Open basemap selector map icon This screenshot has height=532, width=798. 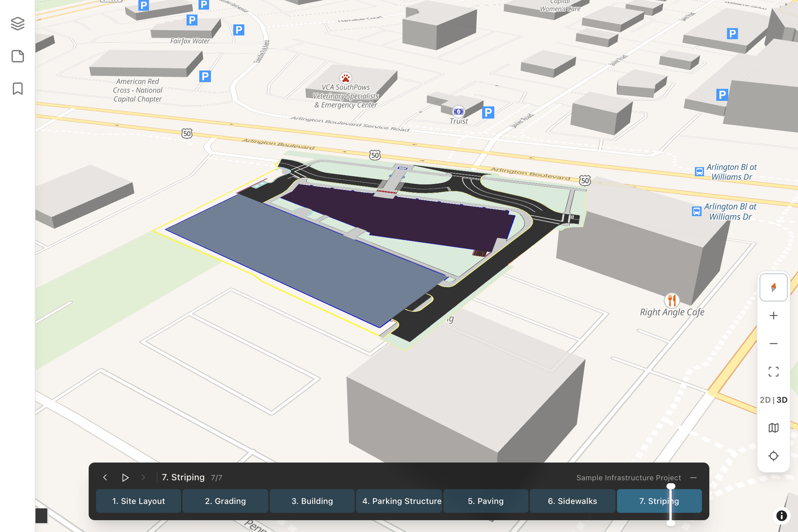click(x=773, y=428)
